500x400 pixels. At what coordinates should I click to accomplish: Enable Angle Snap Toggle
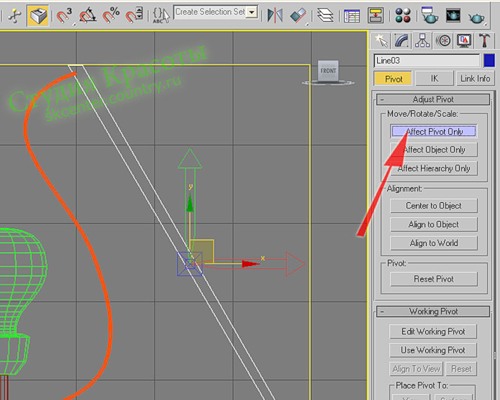click(87, 16)
